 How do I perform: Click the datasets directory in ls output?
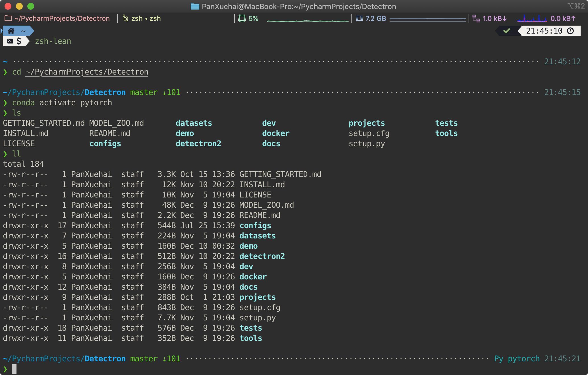(194, 123)
